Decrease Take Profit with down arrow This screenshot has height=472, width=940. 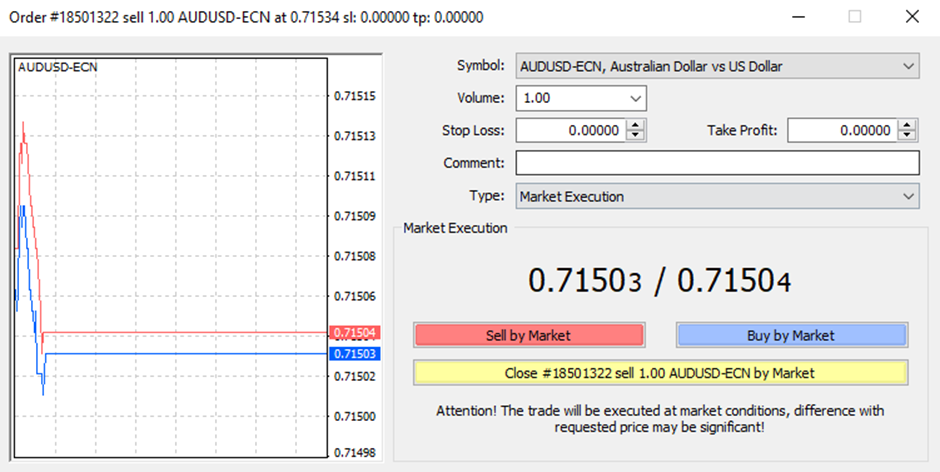(908, 136)
